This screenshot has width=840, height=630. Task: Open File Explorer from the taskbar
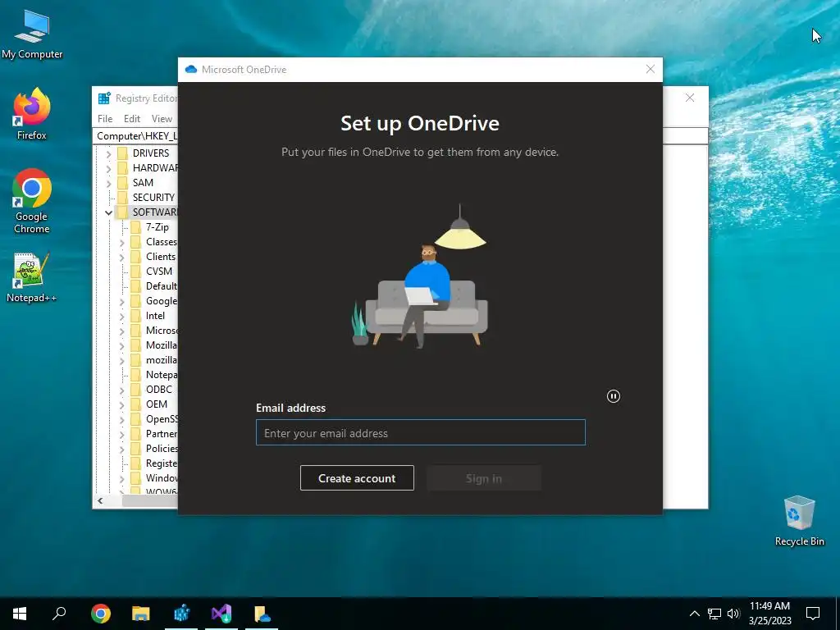(x=141, y=614)
